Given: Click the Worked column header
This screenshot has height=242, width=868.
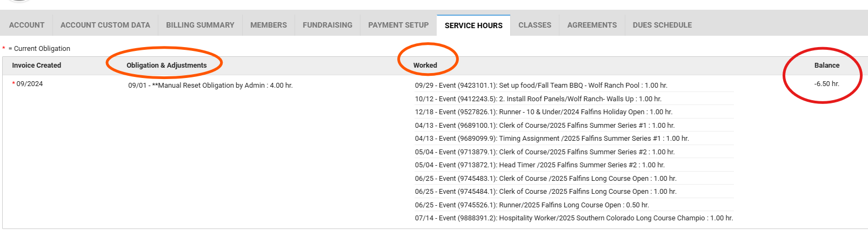Looking at the screenshot, I should pos(425,66).
